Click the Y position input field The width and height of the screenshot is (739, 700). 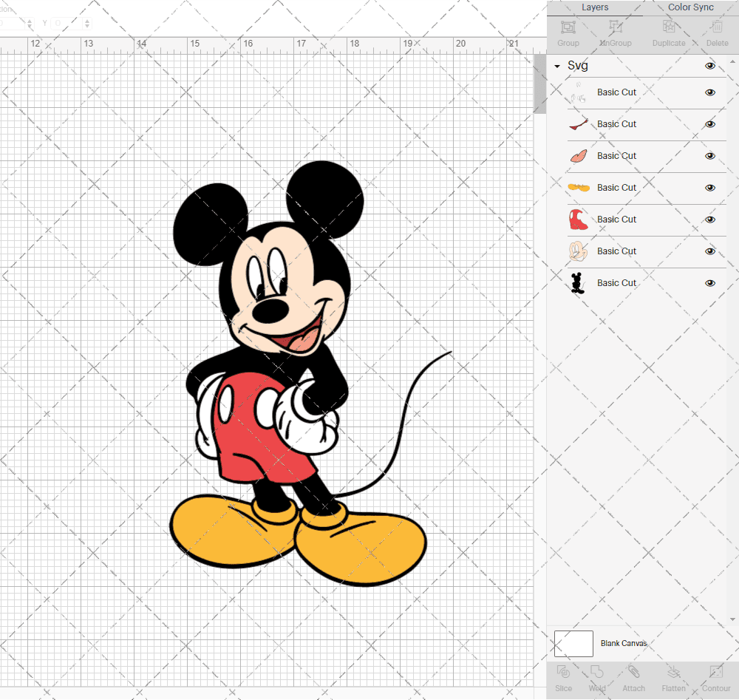[x=67, y=23]
